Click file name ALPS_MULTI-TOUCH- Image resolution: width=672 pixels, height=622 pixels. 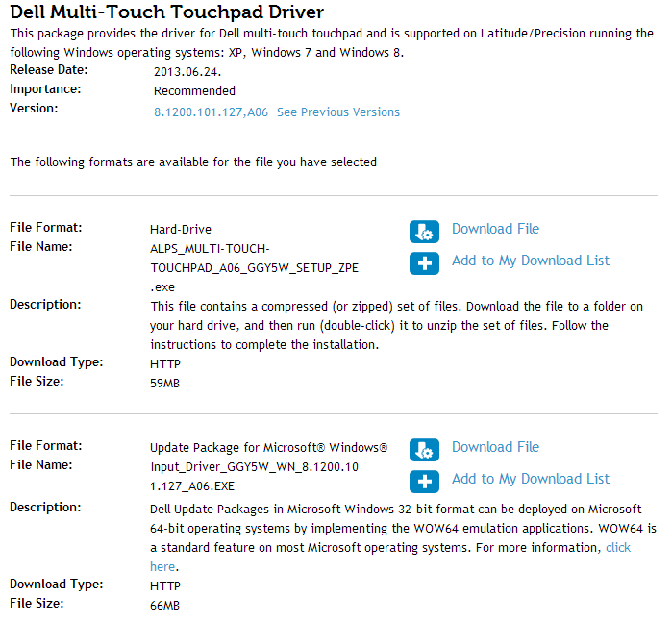pyautogui.click(x=210, y=249)
